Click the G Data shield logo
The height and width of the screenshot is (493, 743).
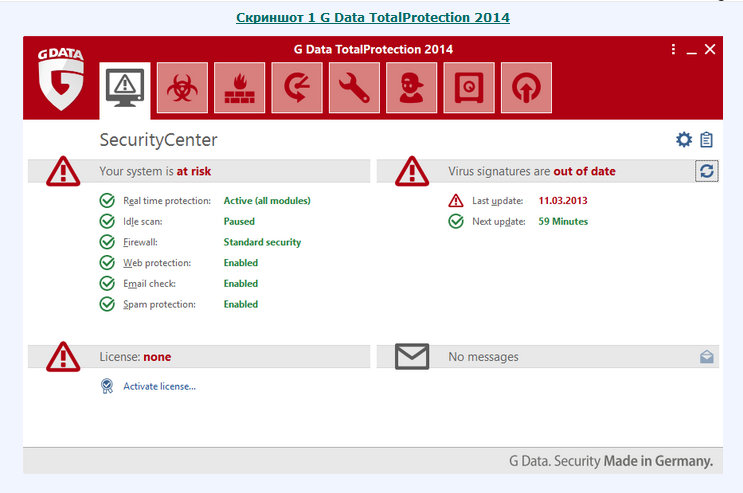(x=61, y=79)
